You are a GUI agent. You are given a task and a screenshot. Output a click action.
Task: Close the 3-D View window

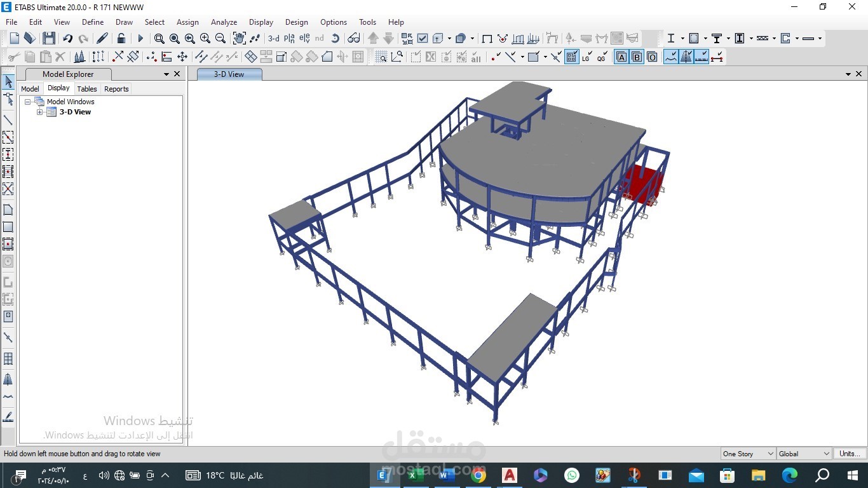coord(859,74)
